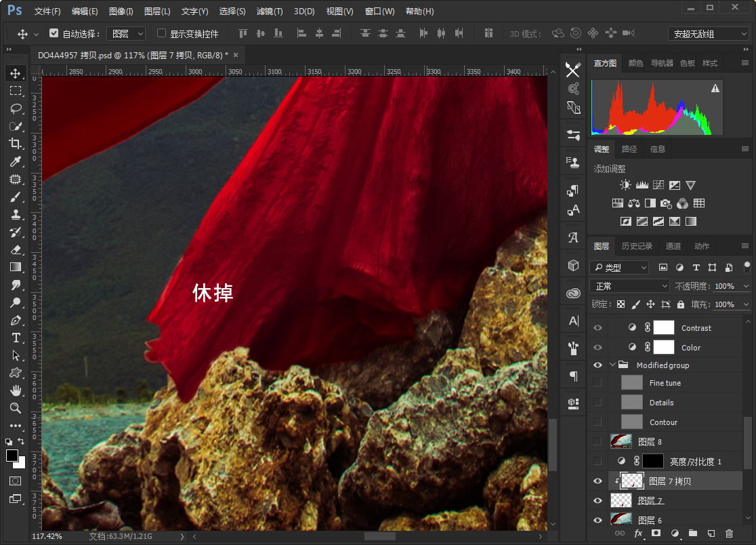Image resolution: width=756 pixels, height=545 pixels.
Task: Collapse the Modified group folder
Action: click(612, 365)
